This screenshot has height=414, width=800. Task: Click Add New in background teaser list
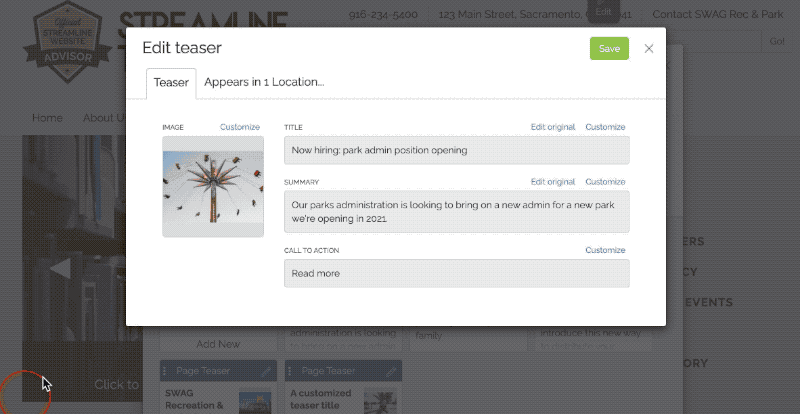(x=218, y=344)
